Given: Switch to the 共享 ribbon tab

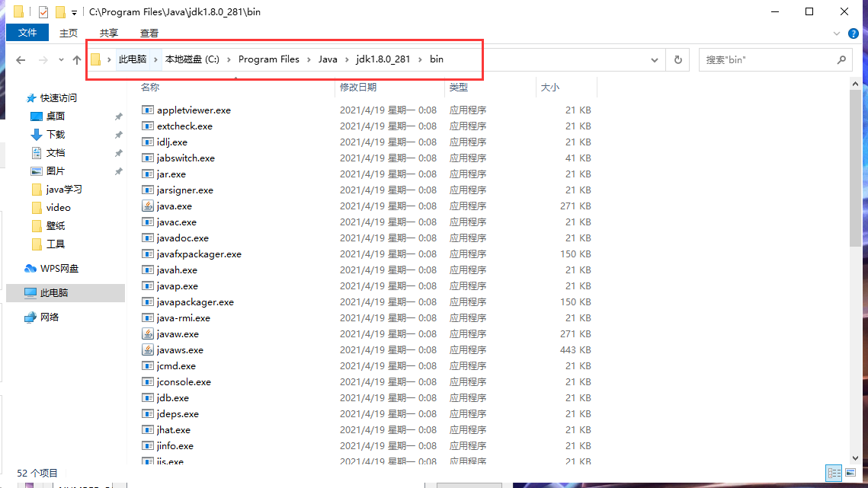Looking at the screenshot, I should [x=108, y=33].
